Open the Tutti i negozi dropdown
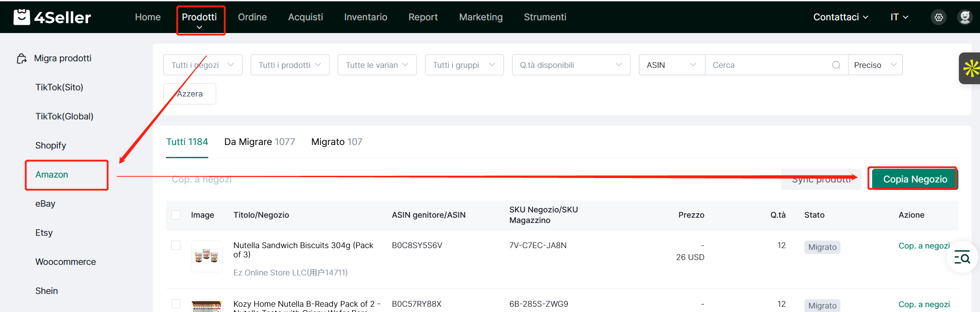980x312 pixels. click(203, 65)
